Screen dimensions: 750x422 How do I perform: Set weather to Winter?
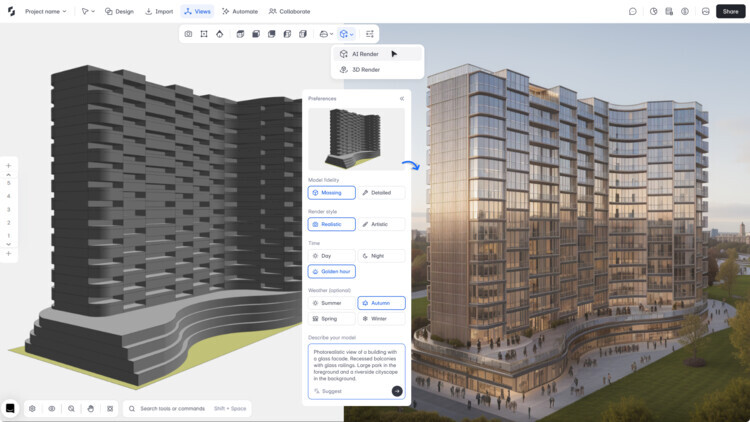point(382,319)
